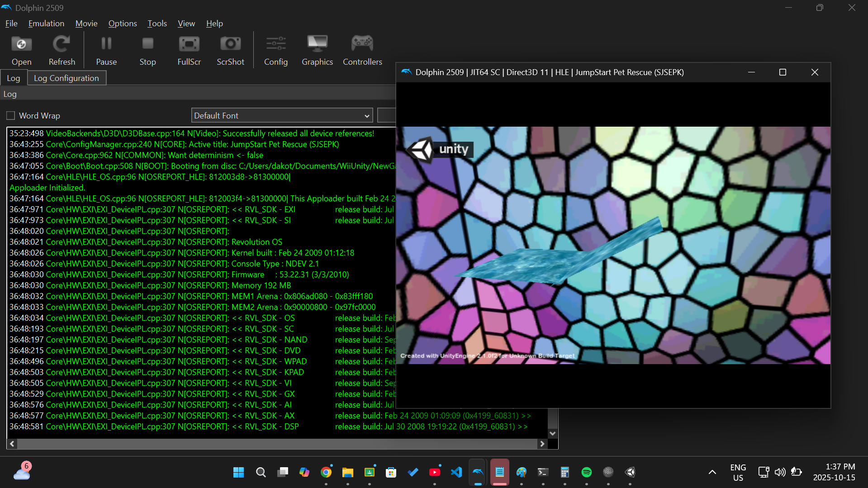Image resolution: width=868 pixels, height=488 pixels.
Task: Open Paint from the taskbar
Action: [522, 472]
